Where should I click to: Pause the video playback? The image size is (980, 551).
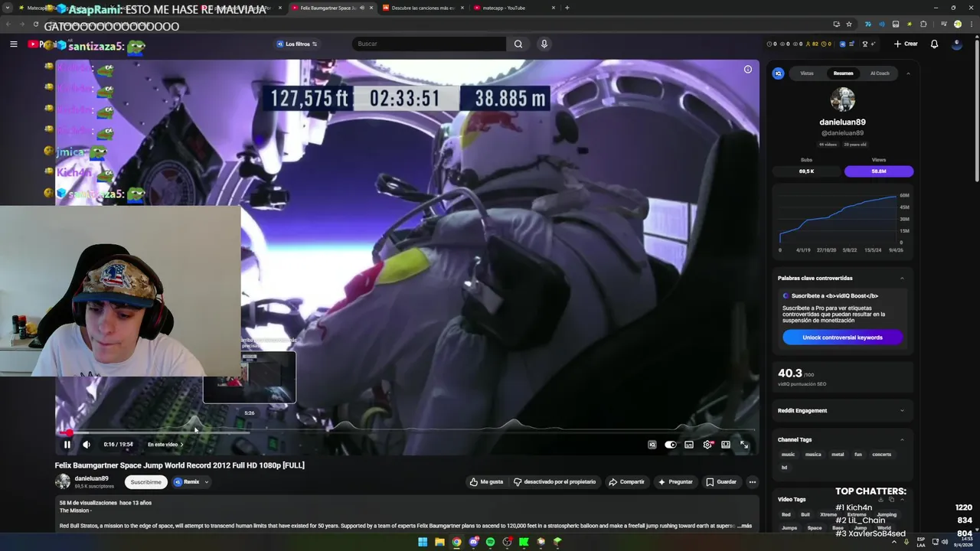click(67, 445)
